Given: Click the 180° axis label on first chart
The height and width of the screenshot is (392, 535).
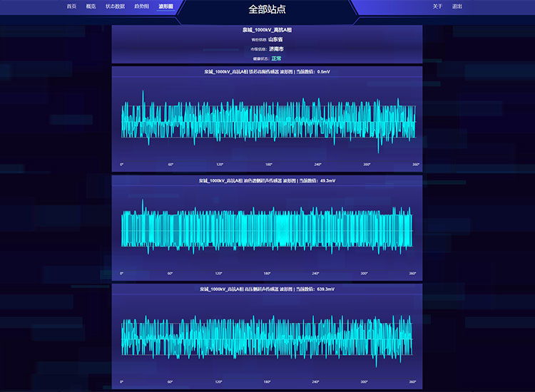Looking at the screenshot, I should pos(268,165).
